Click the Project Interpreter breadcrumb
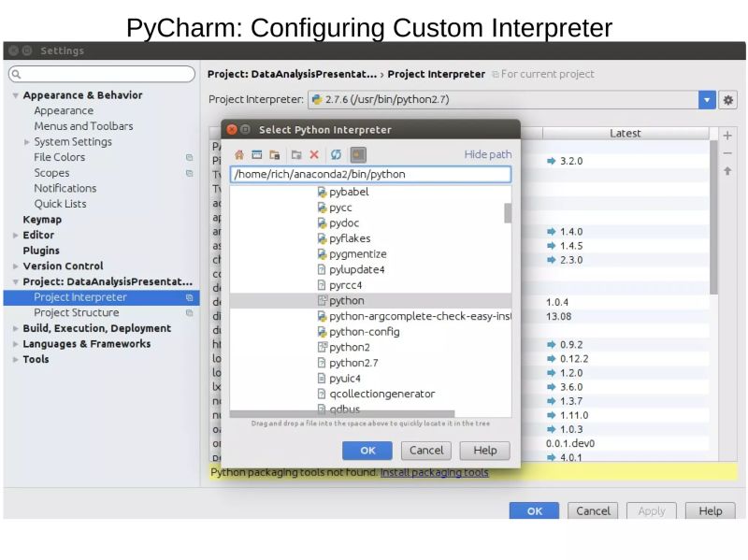748x560 pixels. 436,74
